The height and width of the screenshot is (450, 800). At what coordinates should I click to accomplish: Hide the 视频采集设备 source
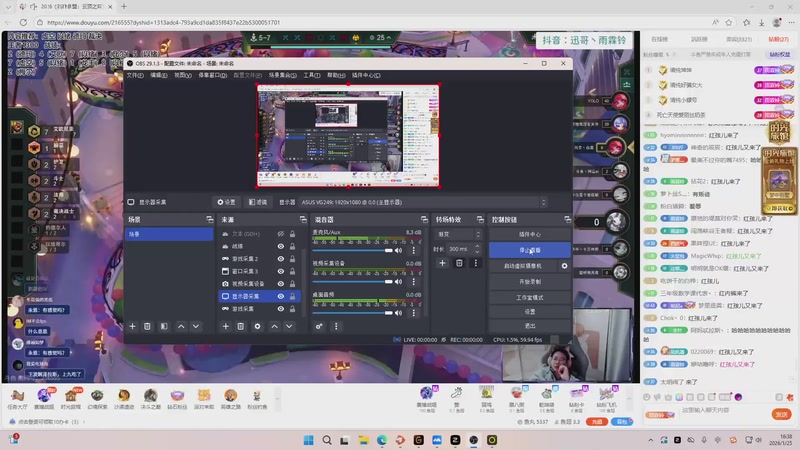click(281, 284)
